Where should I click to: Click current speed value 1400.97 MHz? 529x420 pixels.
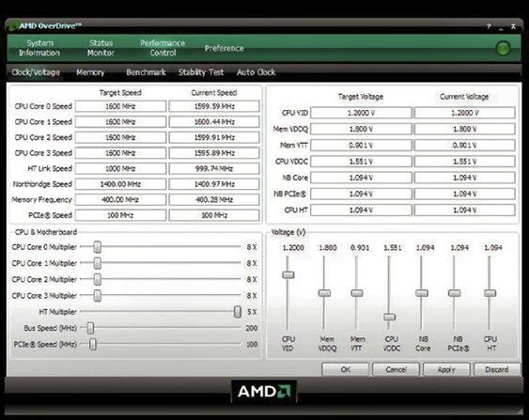(214, 184)
